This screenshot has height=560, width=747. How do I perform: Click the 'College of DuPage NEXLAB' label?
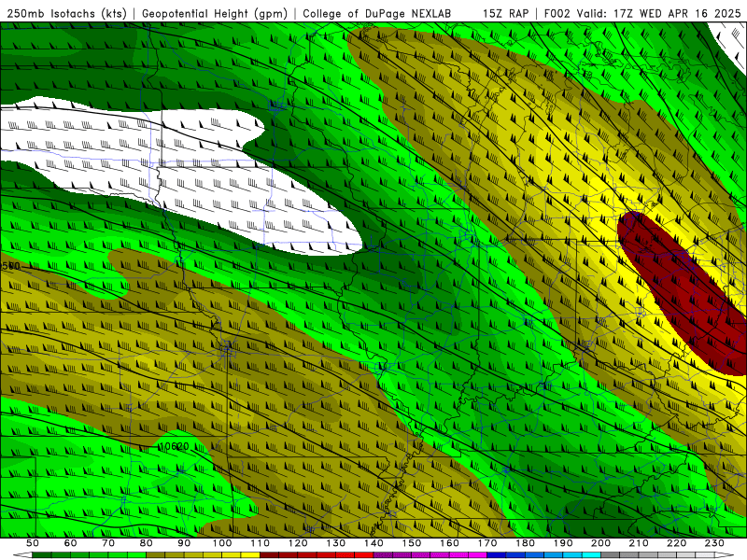click(x=377, y=13)
